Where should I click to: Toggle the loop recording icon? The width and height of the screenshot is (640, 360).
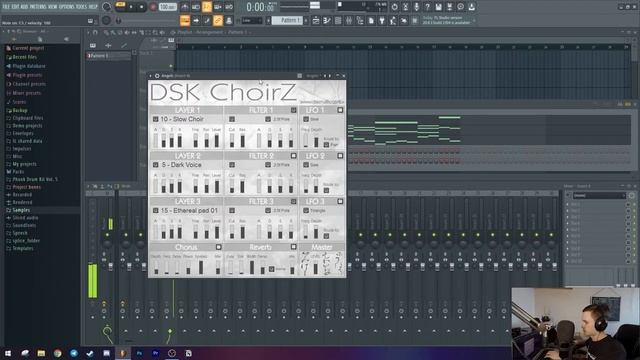229,7
